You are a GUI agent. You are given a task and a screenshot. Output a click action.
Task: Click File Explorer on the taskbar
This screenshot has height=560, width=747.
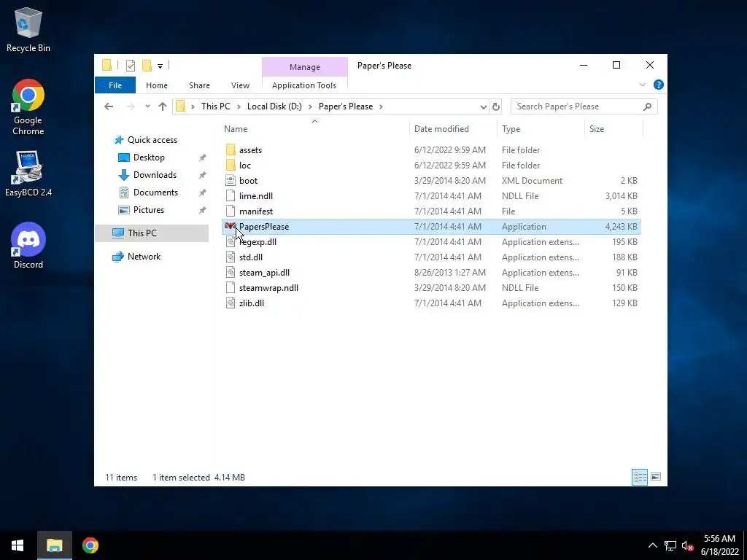click(54, 545)
